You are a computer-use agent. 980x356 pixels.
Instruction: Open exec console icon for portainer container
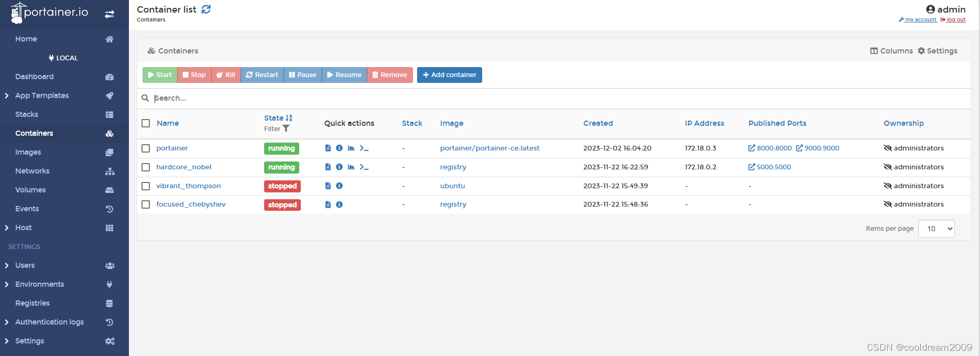click(364, 148)
